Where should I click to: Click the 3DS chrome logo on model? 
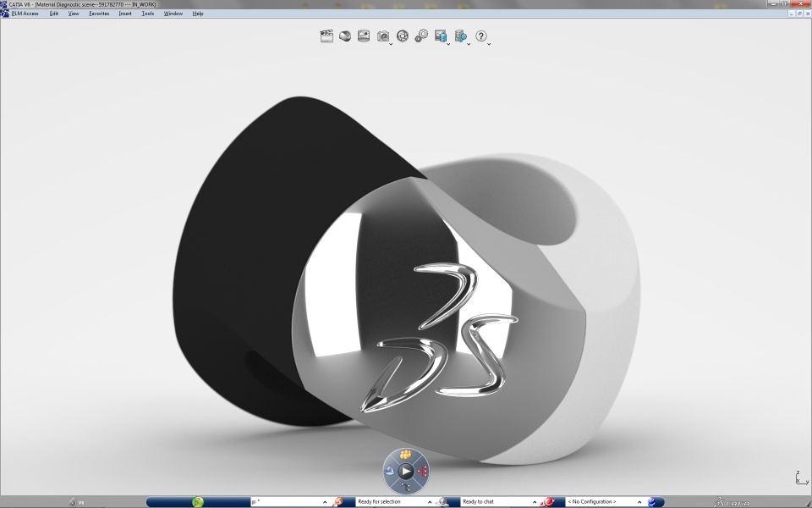(x=439, y=338)
